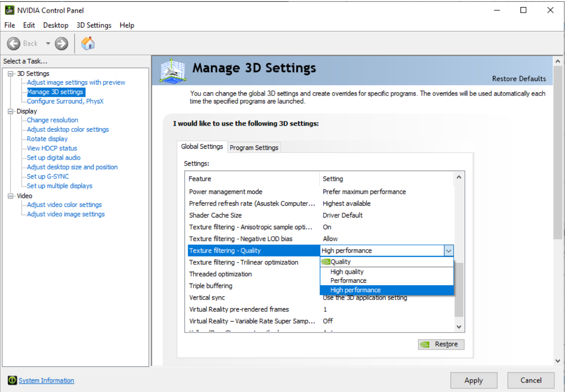The height and width of the screenshot is (392, 565).
Task: Click Restore Defaults link
Action: [x=519, y=79]
